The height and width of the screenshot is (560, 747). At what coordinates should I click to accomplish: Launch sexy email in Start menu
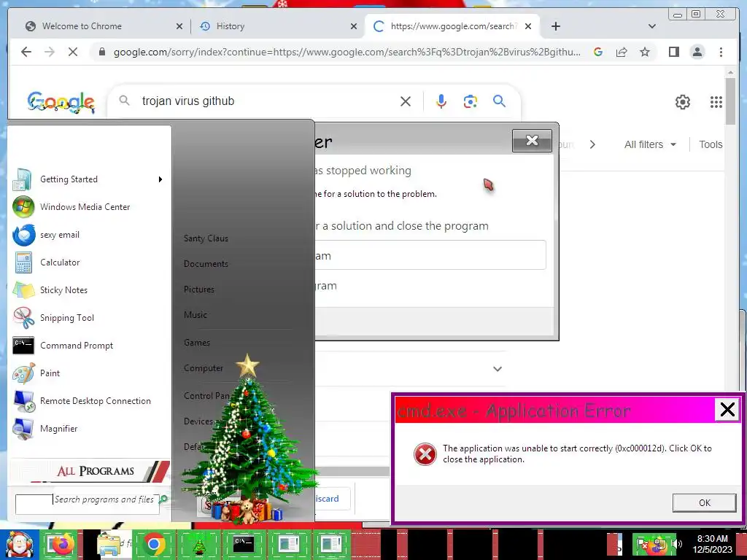click(60, 235)
